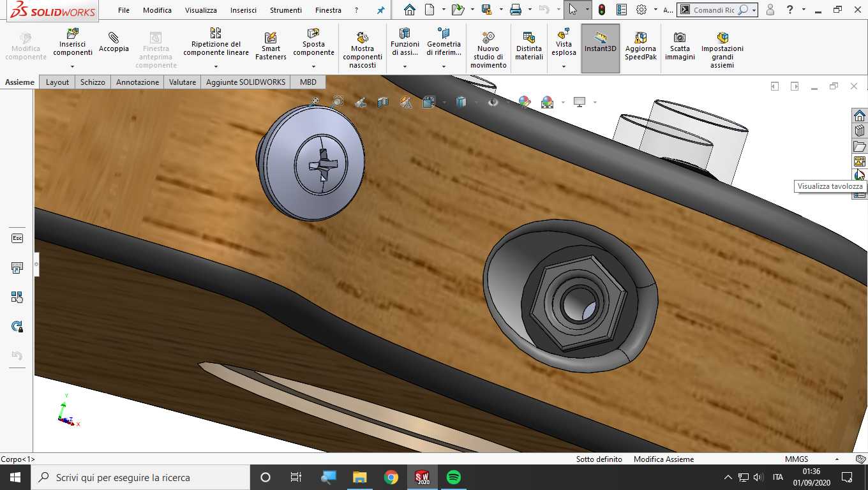Expand the Geometria di riferimento dropdown arrow

pos(444,66)
